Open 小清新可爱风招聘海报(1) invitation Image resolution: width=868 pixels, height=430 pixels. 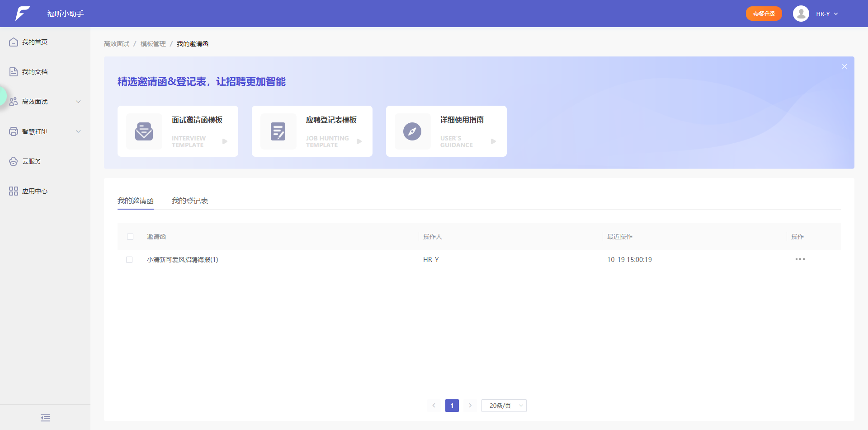tap(183, 260)
